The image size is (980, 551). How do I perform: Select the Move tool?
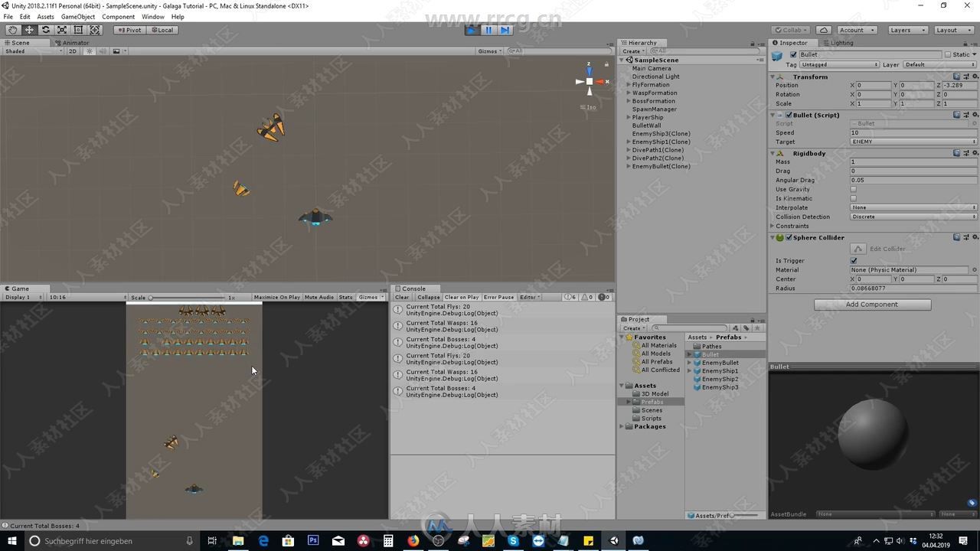[x=29, y=30]
